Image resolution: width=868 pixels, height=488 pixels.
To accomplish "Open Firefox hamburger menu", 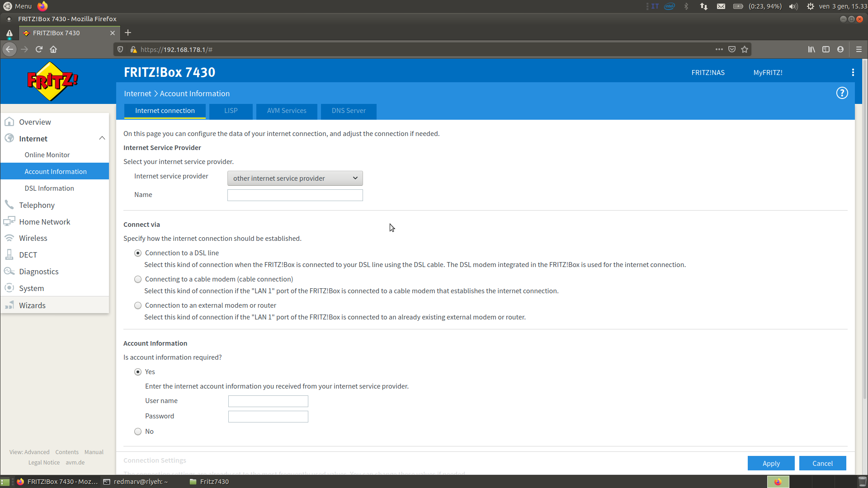I will 859,49.
